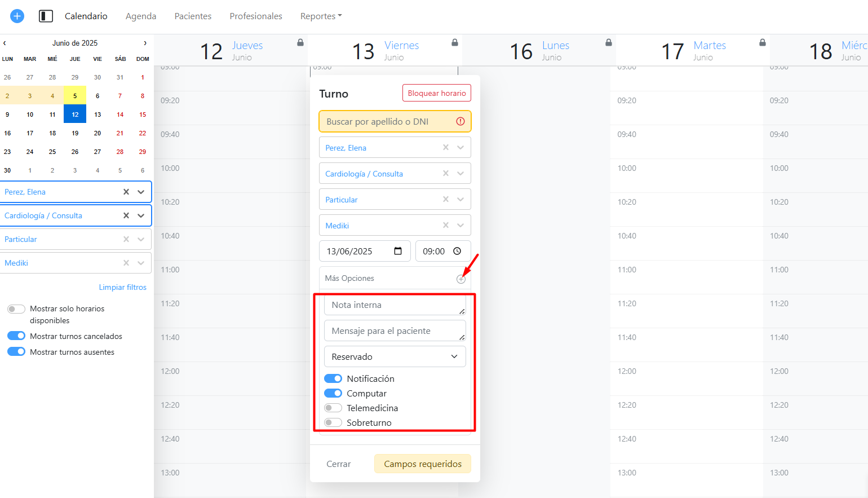Disable the Notificación toggle
The width and height of the screenshot is (868, 498).
click(333, 378)
